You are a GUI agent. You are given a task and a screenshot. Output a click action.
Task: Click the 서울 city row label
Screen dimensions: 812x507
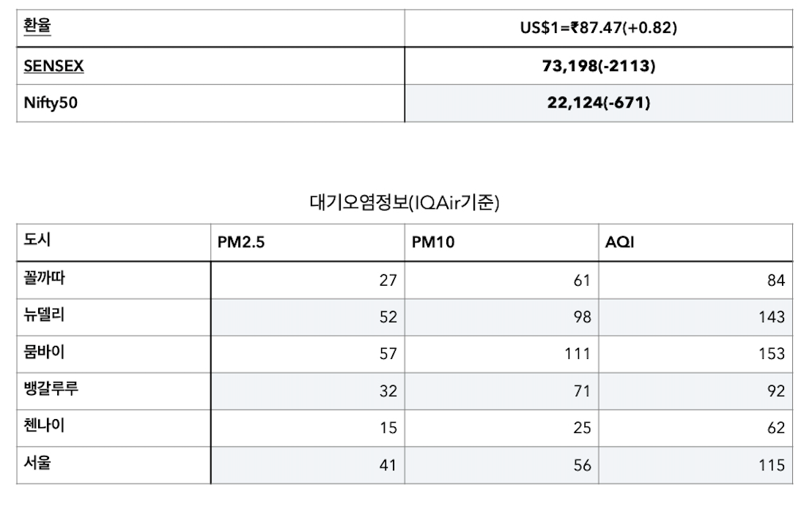tap(37, 462)
